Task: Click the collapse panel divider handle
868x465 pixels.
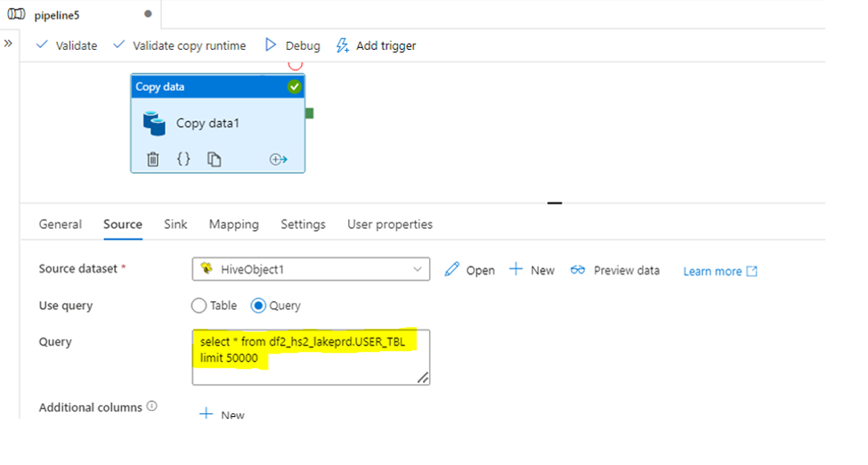Action: (555, 203)
